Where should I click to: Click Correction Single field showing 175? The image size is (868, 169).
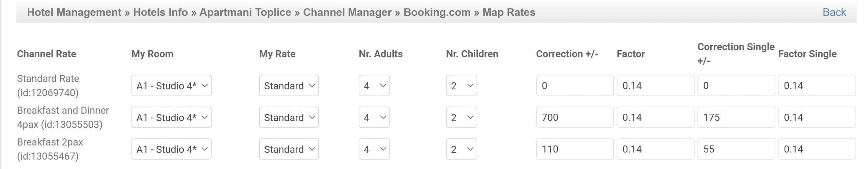click(736, 117)
